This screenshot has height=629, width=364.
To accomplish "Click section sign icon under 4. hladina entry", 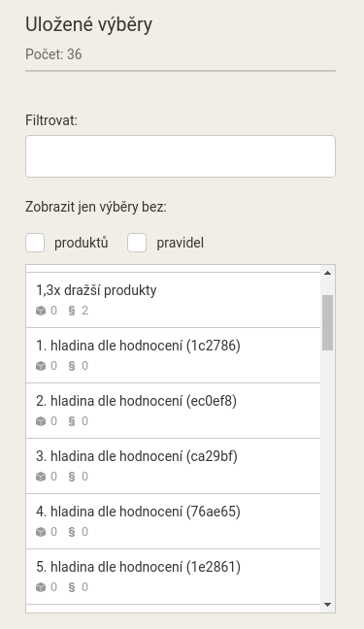I will coord(72,532).
